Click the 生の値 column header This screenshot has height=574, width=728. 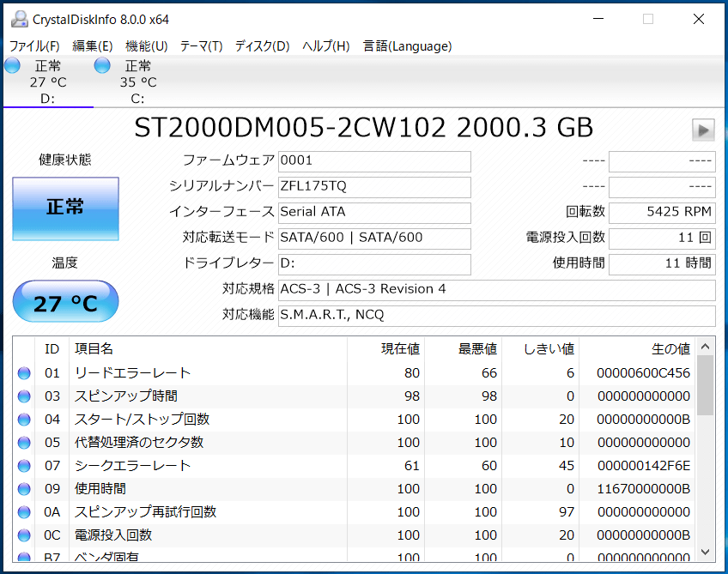pos(637,349)
